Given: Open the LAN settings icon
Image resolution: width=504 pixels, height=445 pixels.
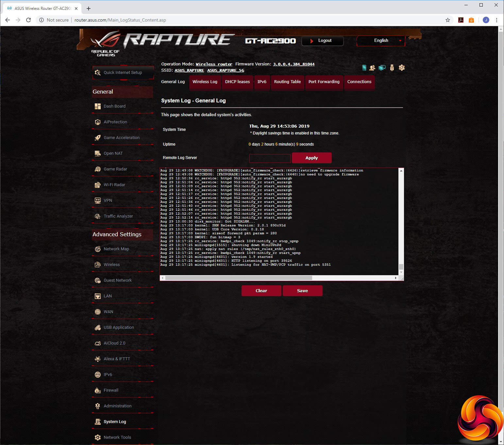Looking at the screenshot, I should tap(97, 296).
